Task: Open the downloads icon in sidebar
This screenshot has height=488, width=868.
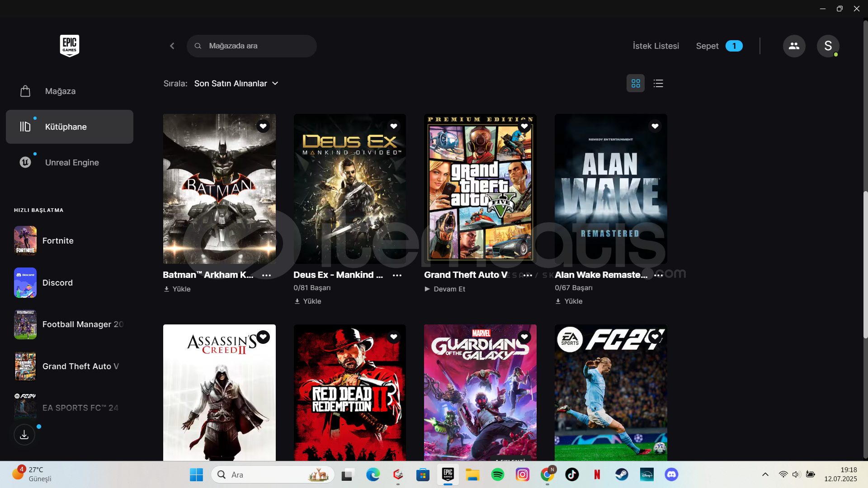Action: (x=24, y=435)
